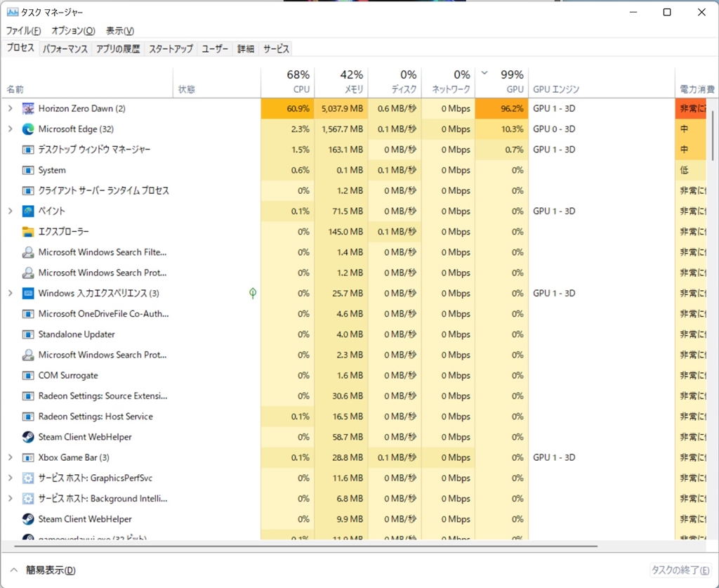Sort by the ディスク column header
This screenshot has width=719, height=588.
coord(395,83)
